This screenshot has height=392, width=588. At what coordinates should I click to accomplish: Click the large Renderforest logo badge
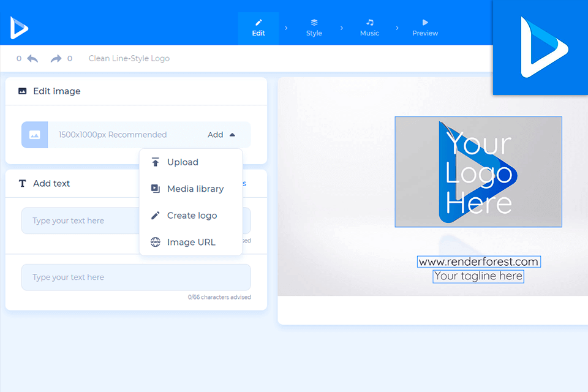click(540, 47)
